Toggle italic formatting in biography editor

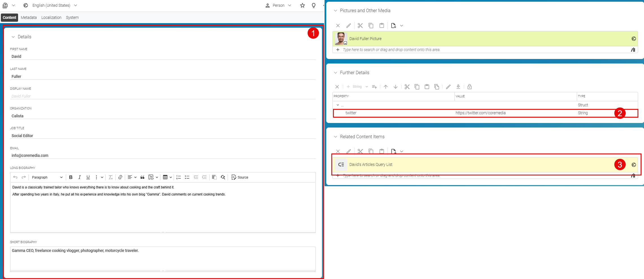79,177
